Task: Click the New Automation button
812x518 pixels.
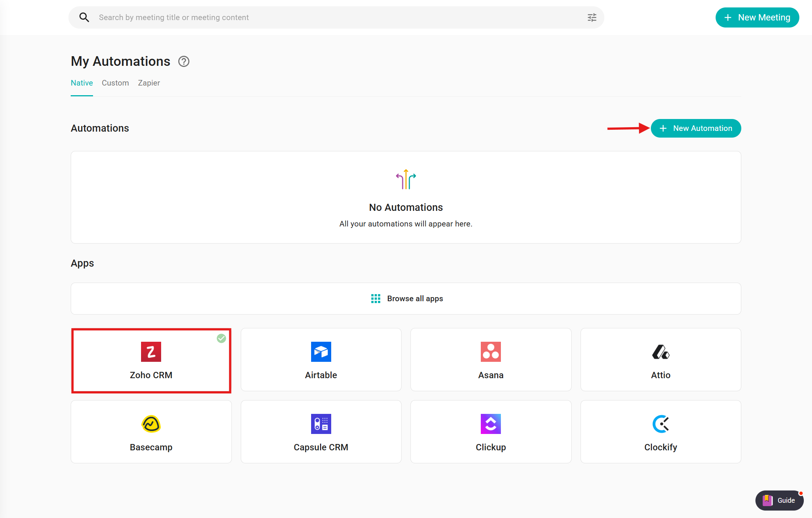Action: point(696,128)
